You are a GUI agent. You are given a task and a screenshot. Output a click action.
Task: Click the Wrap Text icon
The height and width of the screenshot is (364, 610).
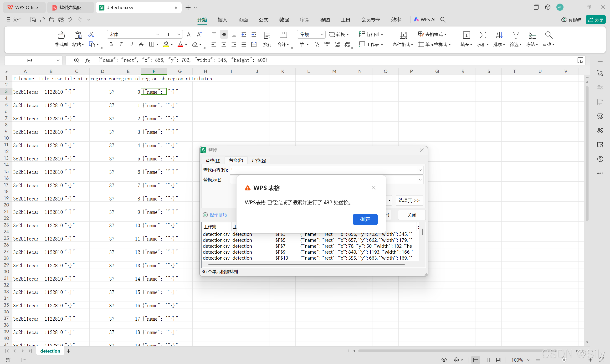point(267,35)
